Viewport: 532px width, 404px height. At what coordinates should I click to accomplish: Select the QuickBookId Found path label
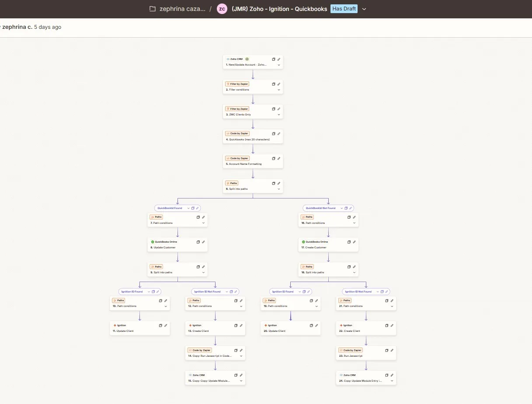[x=170, y=208]
